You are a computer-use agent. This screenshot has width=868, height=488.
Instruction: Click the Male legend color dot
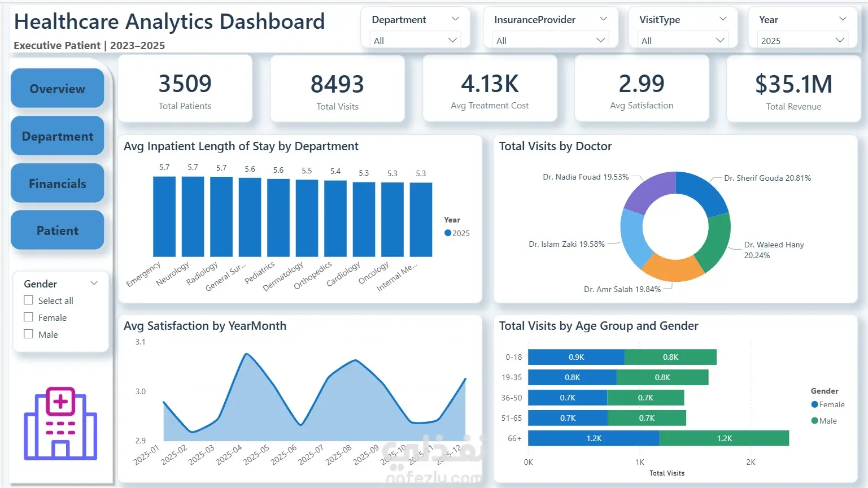coord(814,420)
